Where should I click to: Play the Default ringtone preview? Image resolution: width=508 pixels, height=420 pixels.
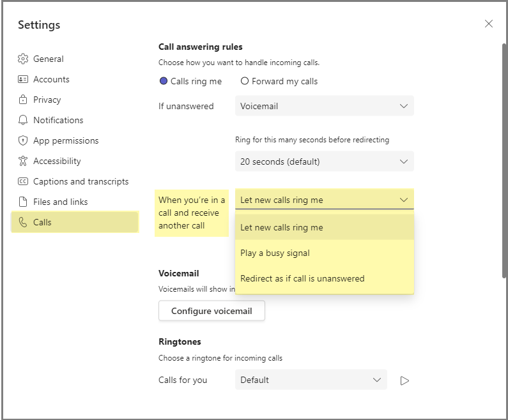[x=404, y=380]
